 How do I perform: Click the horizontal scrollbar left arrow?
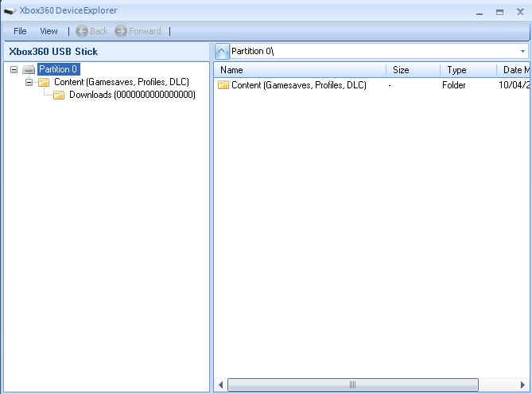(x=221, y=384)
